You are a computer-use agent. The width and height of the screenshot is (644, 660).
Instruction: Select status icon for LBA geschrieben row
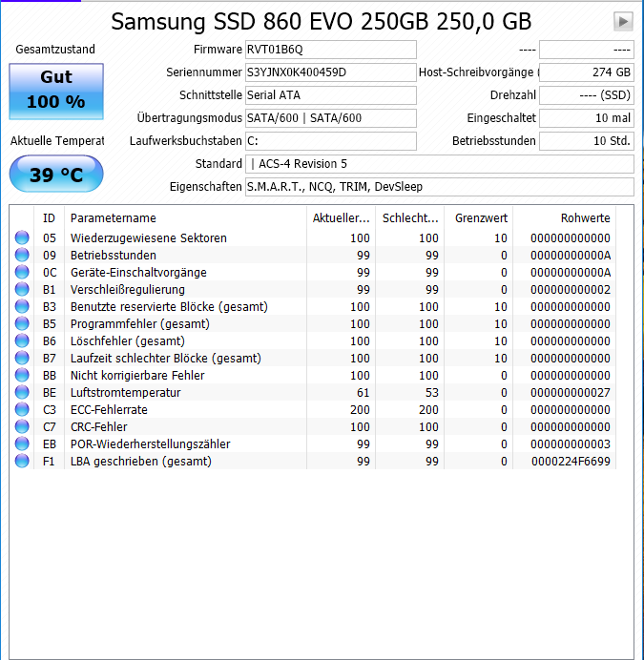(x=22, y=461)
